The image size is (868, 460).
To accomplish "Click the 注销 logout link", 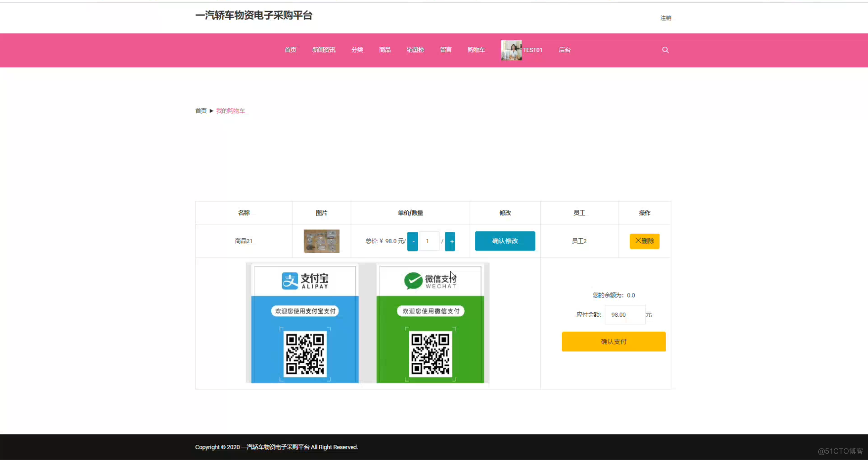I will [x=666, y=18].
